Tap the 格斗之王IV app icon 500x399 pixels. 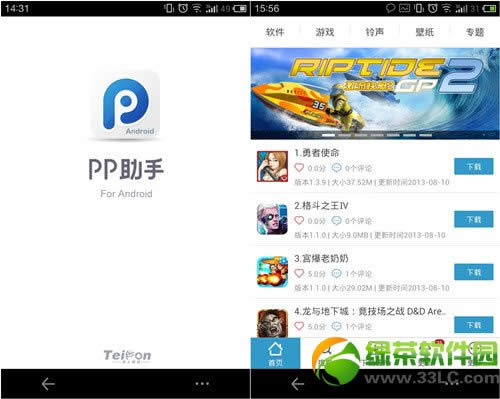tap(272, 219)
